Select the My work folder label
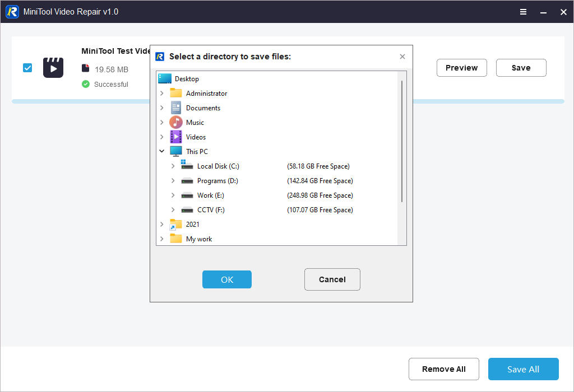The image size is (574, 392). click(x=199, y=239)
